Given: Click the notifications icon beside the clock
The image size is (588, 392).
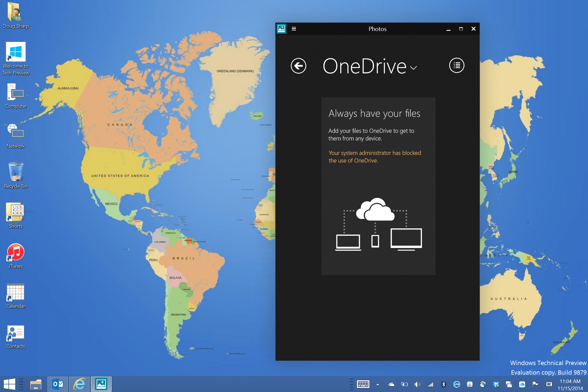Looking at the screenshot, I should 549,384.
